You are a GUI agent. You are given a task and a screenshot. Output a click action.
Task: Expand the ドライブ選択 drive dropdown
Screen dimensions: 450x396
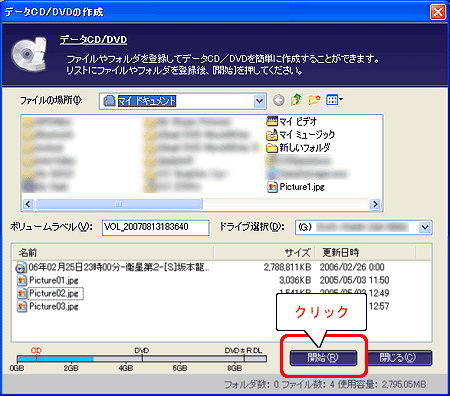tap(425, 227)
